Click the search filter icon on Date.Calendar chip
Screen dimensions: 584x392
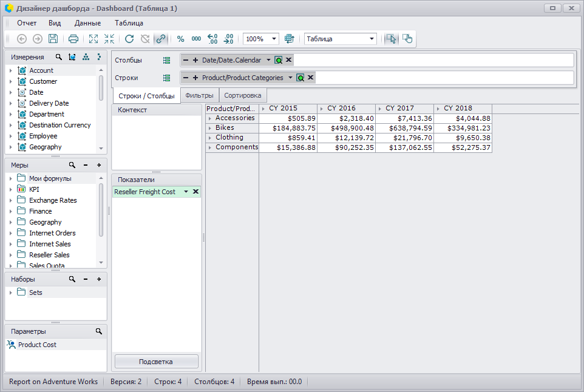coord(278,60)
